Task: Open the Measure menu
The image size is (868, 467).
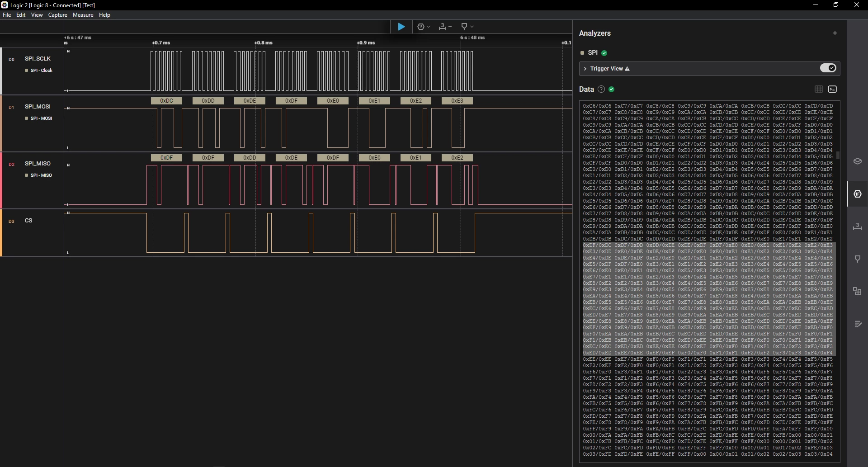Action: click(83, 15)
